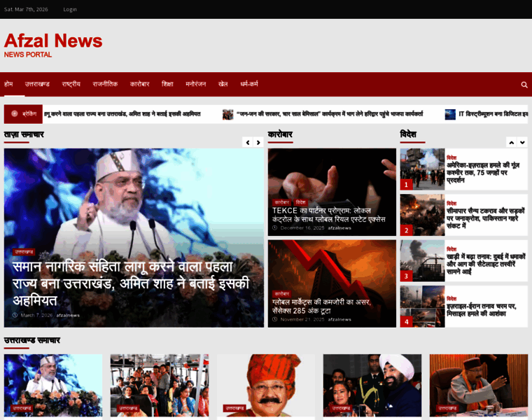532x420 pixels.
Task: Click the ताज़ा समाचार section heading
Action: (24, 134)
